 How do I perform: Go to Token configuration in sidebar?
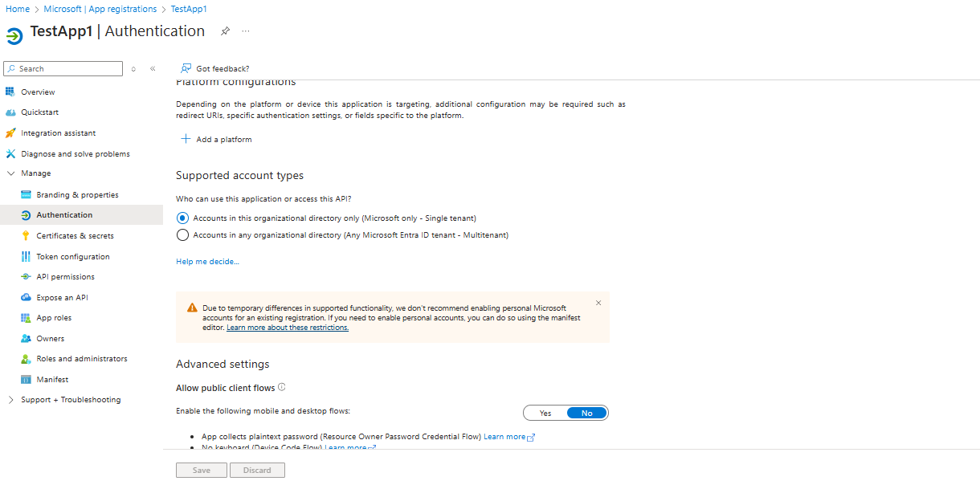click(x=72, y=257)
